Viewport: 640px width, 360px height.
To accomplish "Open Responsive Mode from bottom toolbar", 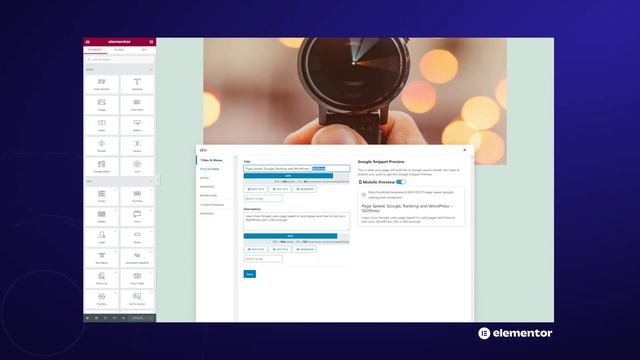I will 114,318.
